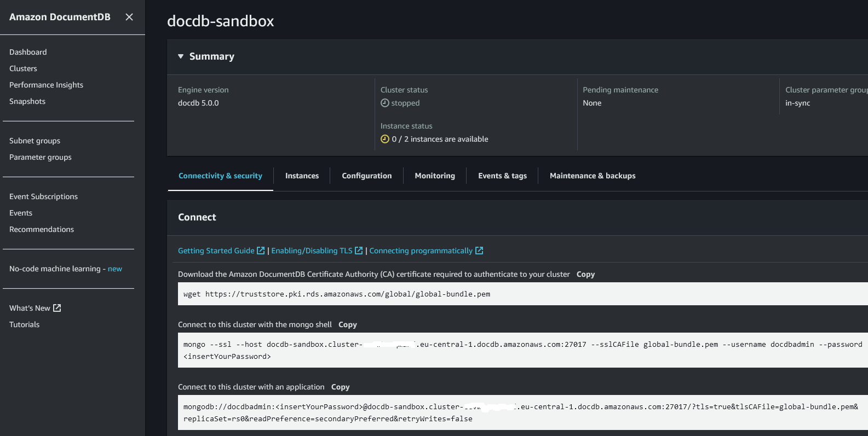Click external link icon beside Connecting programmatically
The width and height of the screenshot is (868, 436).
point(479,251)
